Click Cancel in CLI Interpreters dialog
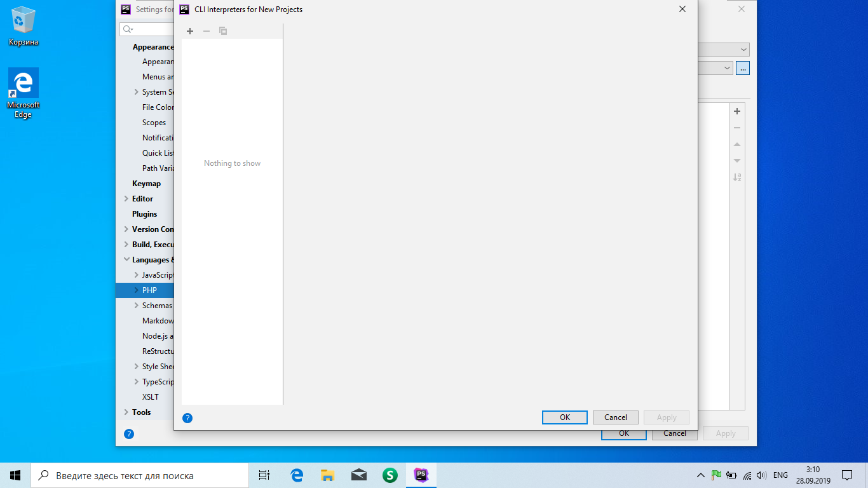Image resolution: width=868 pixels, height=488 pixels. click(615, 417)
